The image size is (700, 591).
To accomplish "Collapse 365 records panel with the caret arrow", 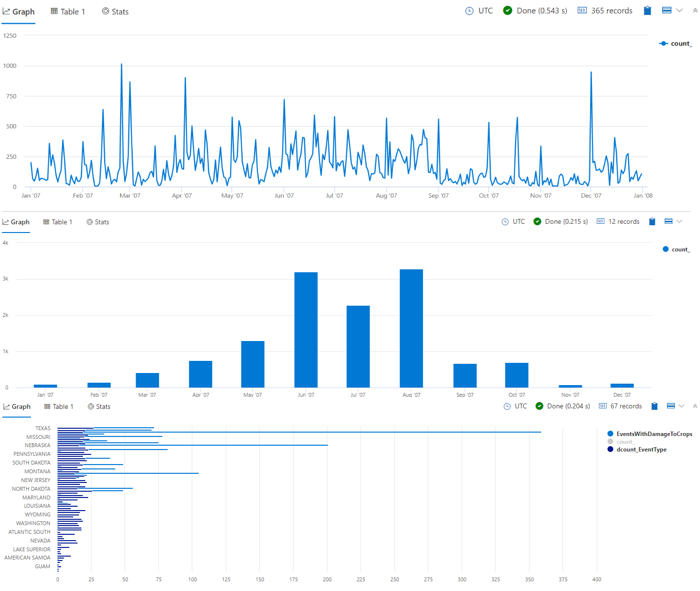I will point(695,10).
